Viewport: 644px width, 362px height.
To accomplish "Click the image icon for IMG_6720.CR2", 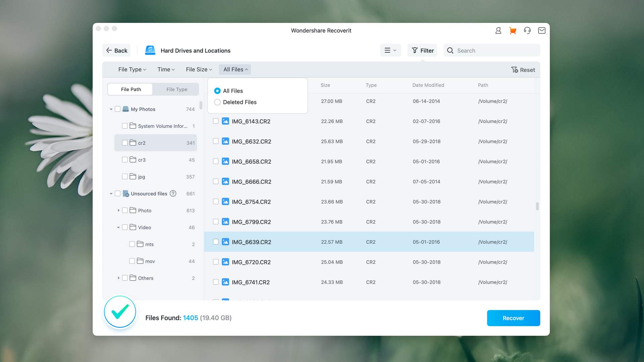I will 225,262.
